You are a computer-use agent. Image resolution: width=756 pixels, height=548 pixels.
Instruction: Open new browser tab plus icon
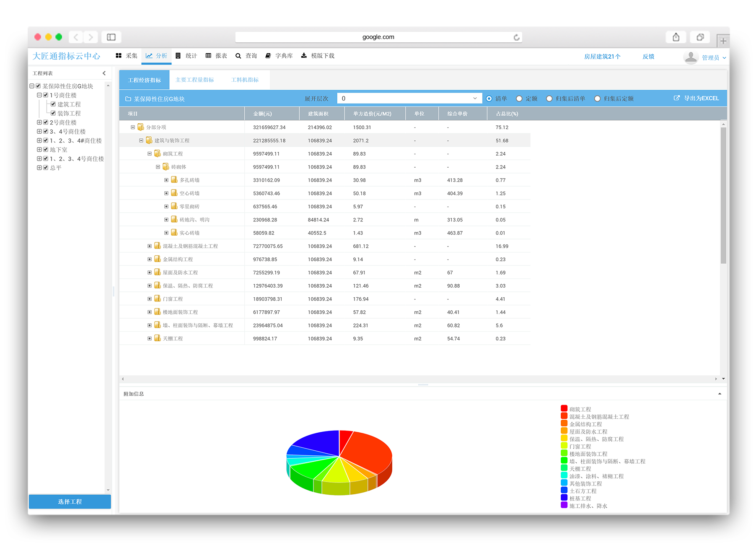[x=723, y=41]
